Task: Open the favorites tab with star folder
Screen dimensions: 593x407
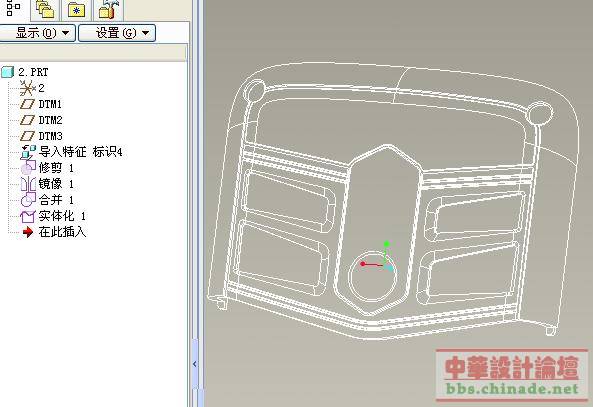Action: coord(76,9)
